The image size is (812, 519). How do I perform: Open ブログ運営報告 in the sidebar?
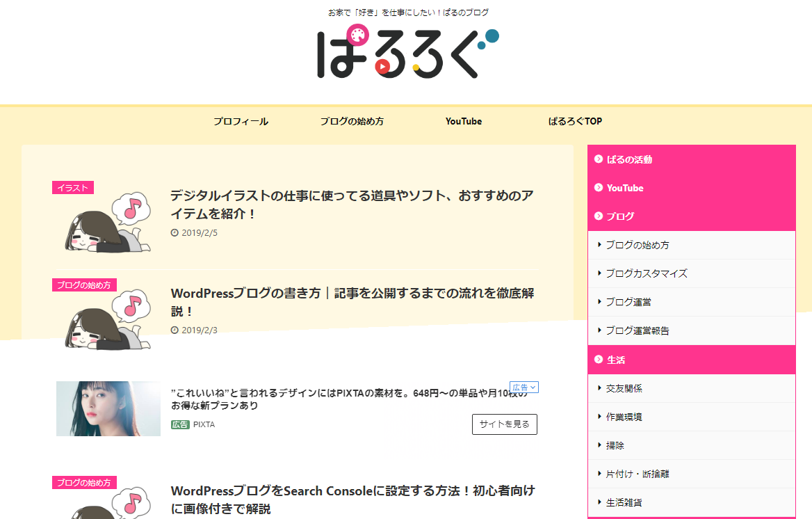(x=691, y=330)
